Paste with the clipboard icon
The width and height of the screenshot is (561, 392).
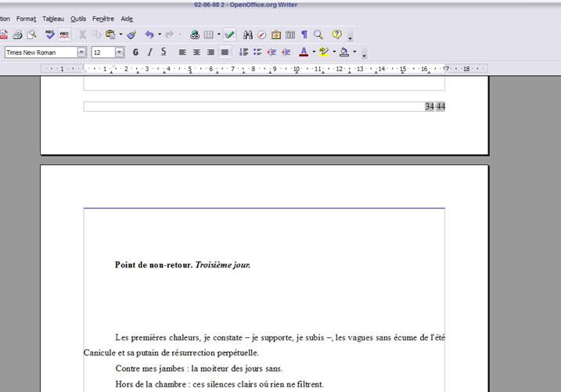[110, 34]
